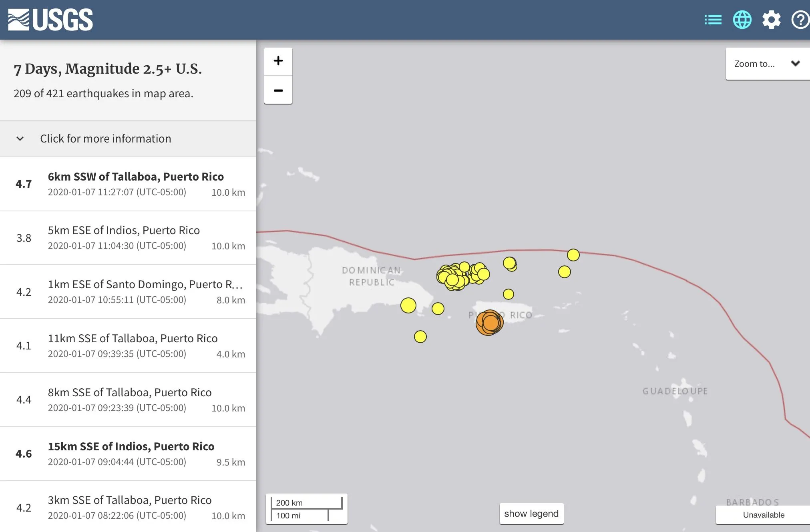The image size is (810, 532).
Task: Click '7 Days, Magnitude 2.5+ U.S.' heading
Action: [108, 69]
